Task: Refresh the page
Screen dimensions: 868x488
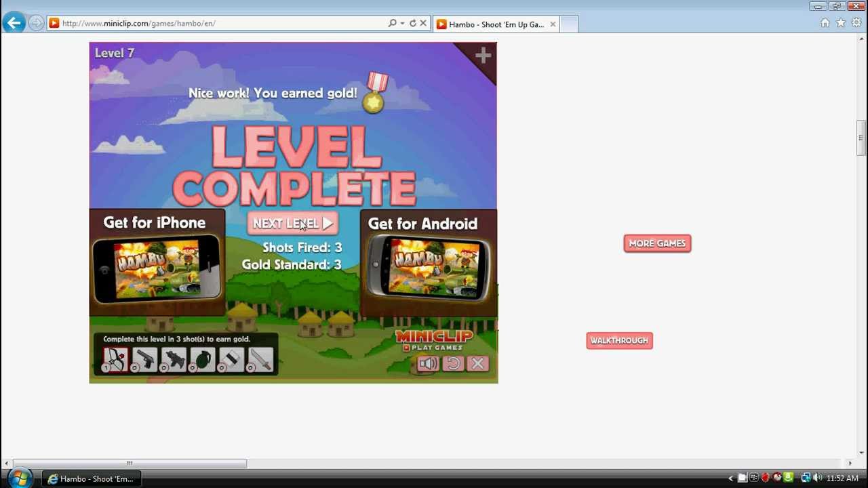Action: [412, 23]
